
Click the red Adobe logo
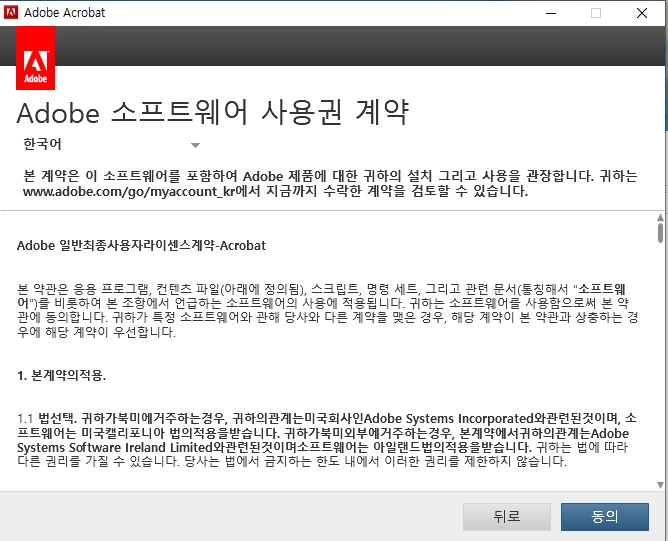coord(35,58)
